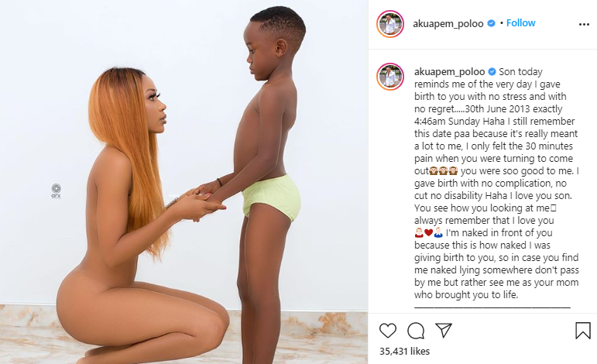Click the red heart emoji in the caption
Screen dimensions: 597x364
click(x=429, y=232)
